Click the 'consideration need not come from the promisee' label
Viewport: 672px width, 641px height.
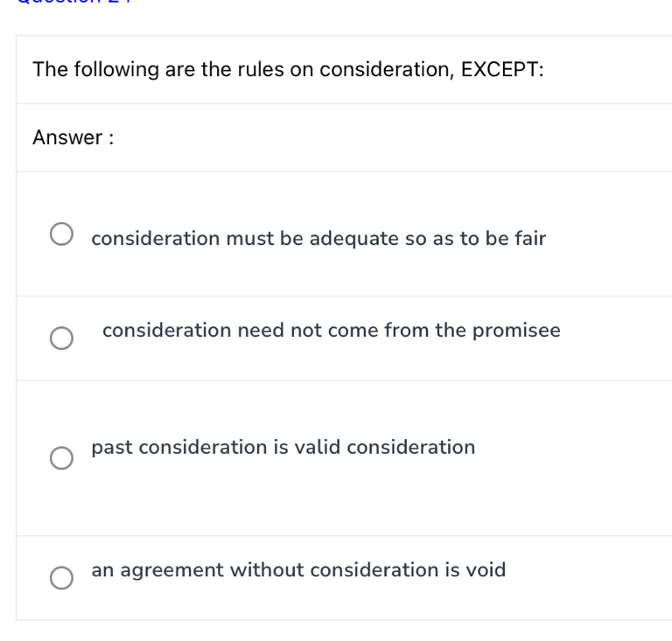[x=331, y=331]
